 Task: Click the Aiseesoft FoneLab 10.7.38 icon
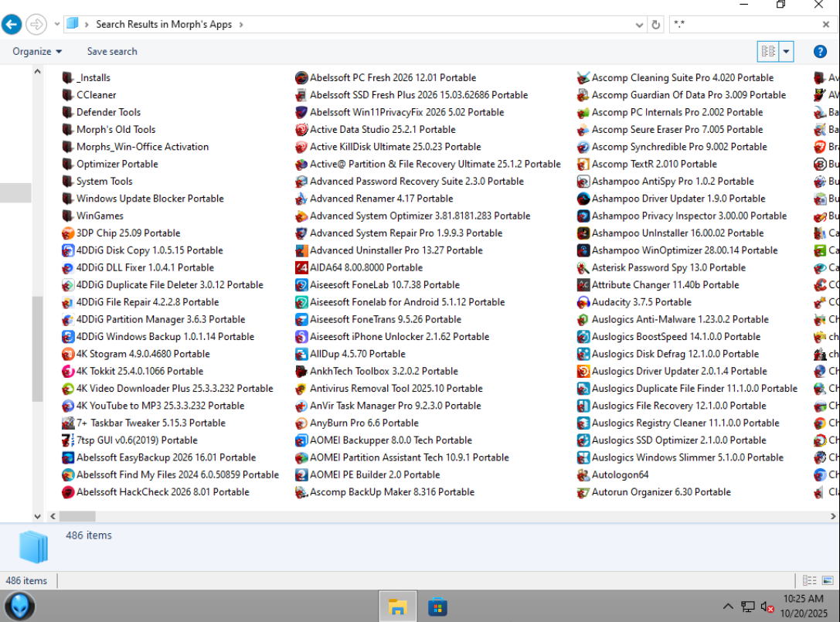(x=301, y=285)
